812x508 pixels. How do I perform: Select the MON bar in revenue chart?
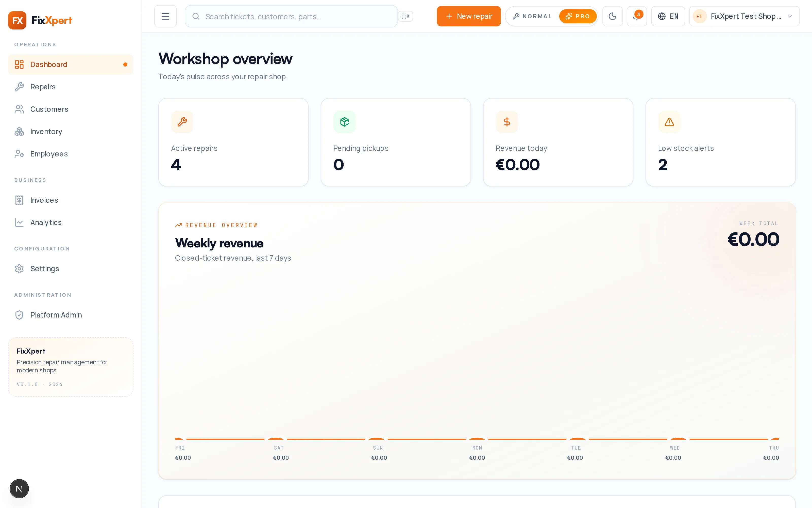click(477, 439)
